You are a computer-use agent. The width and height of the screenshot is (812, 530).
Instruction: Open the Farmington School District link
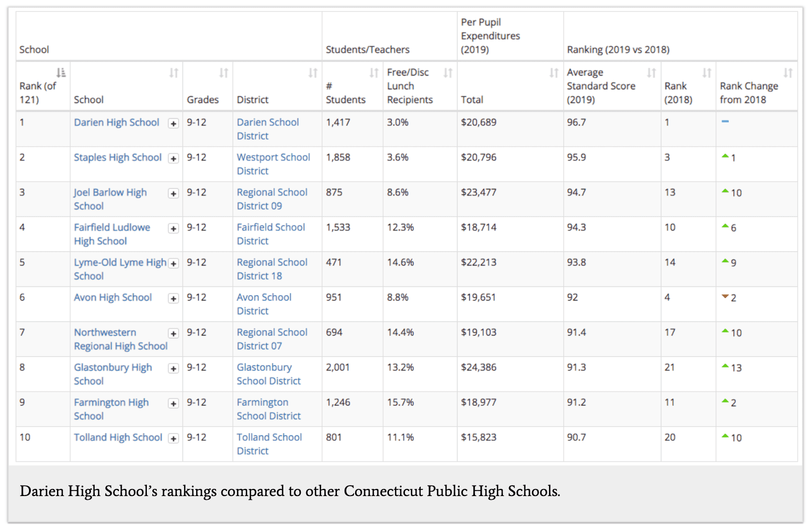pyautogui.click(x=268, y=409)
